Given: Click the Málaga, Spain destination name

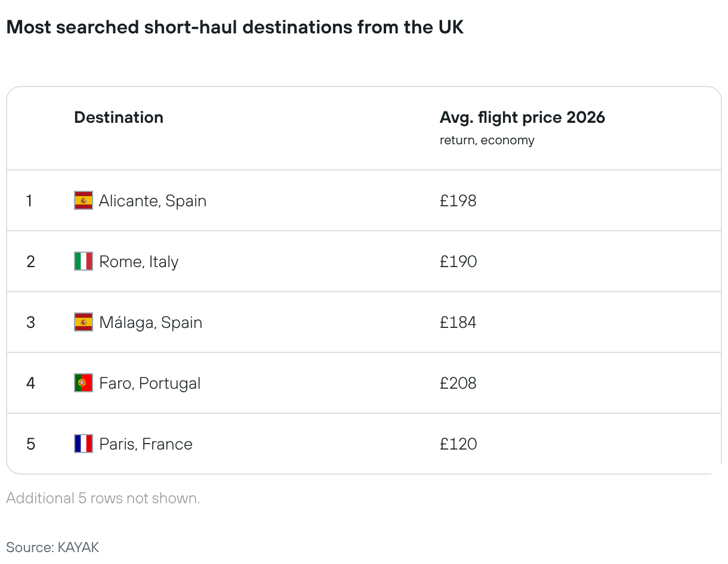Looking at the screenshot, I should tap(151, 323).
